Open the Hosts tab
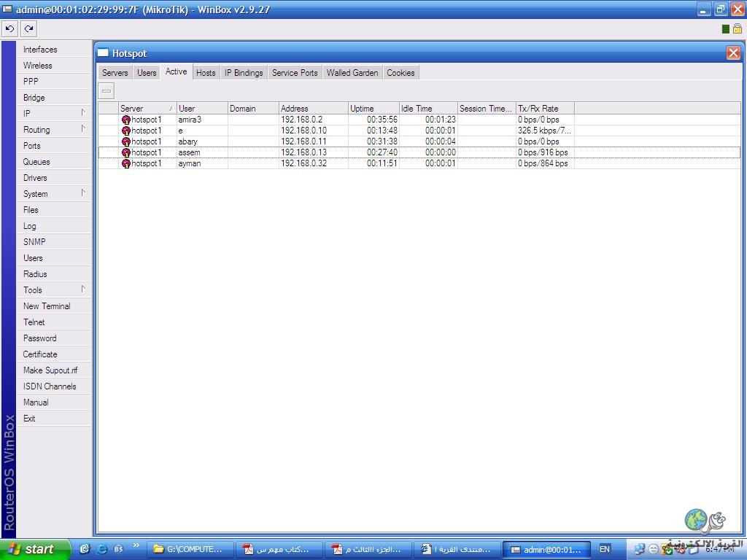The image size is (747, 560). (x=206, y=72)
